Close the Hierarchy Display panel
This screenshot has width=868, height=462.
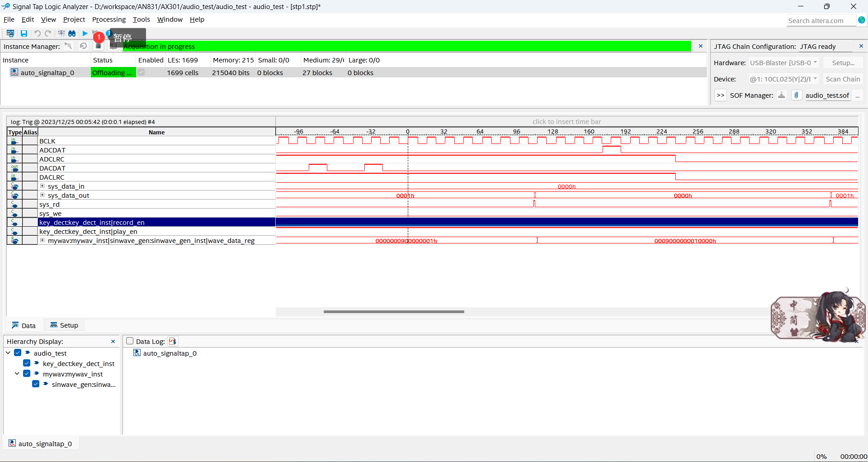(x=113, y=341)
